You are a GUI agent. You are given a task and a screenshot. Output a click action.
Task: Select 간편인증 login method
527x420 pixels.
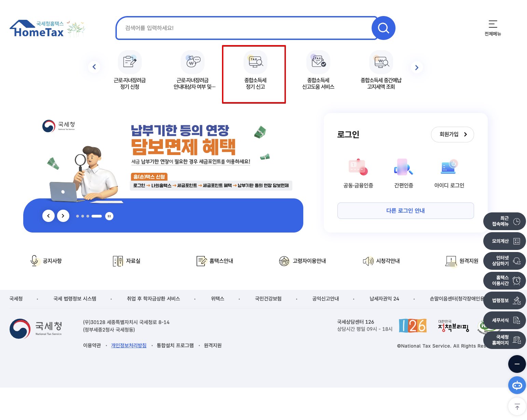[403, 173]
